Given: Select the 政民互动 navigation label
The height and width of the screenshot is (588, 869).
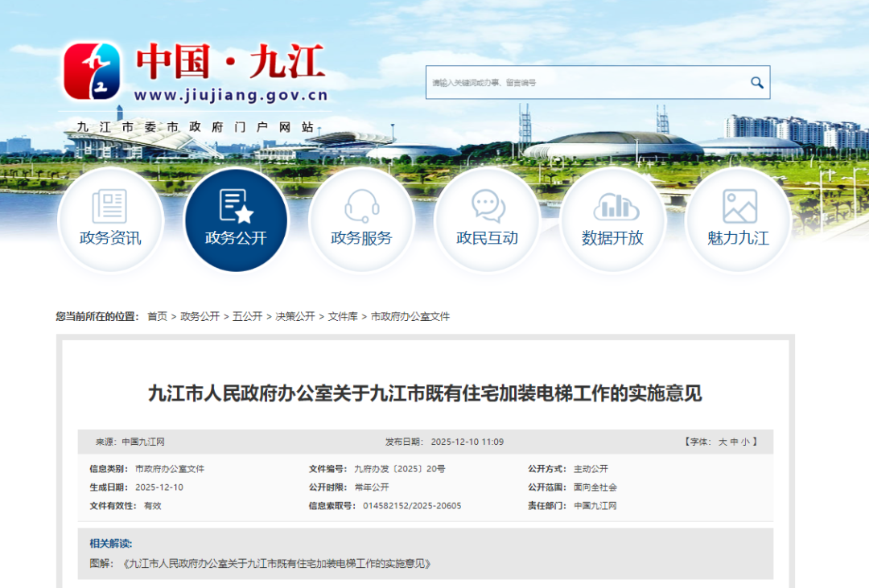Looking at the screenshot, I should [x=487, y=238].
